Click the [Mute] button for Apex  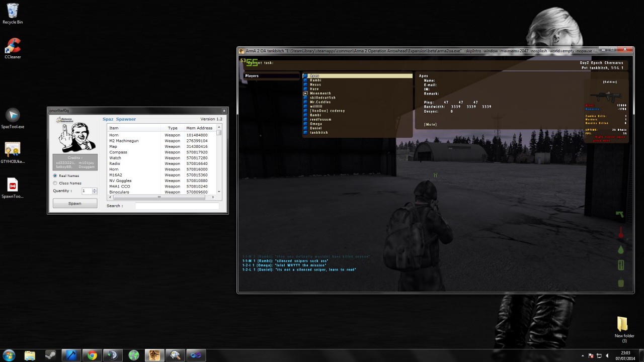pos(430,125)
